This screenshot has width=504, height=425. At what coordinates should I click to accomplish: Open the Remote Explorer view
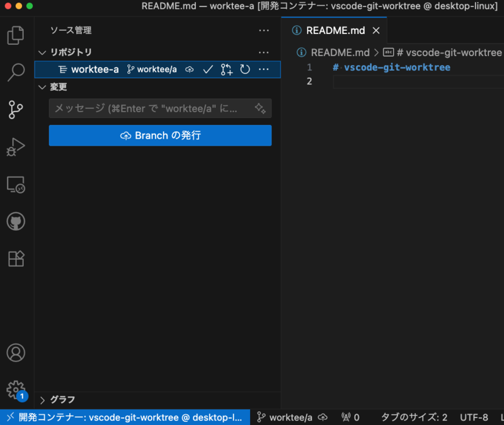(x=16, y=185)
